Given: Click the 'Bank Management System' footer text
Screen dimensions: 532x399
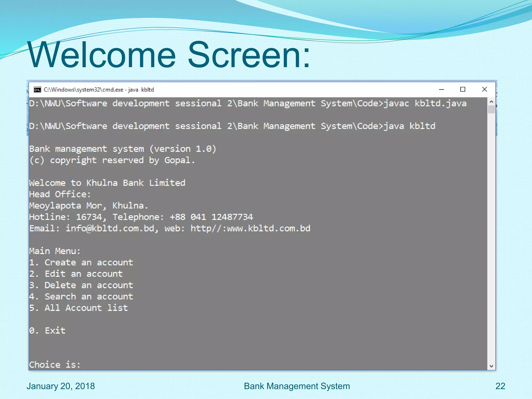Looking at the screenshot, I should pyautogui.click(x=297, y=386).
